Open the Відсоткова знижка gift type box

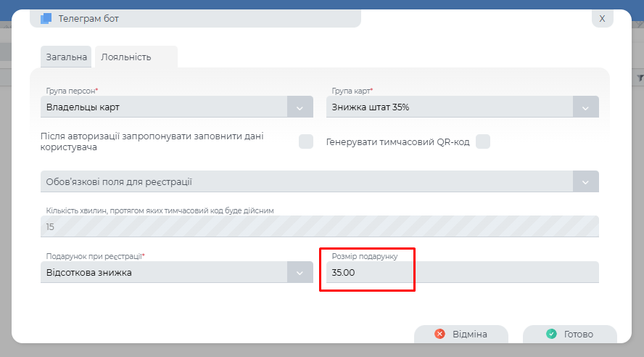[163, 273]
